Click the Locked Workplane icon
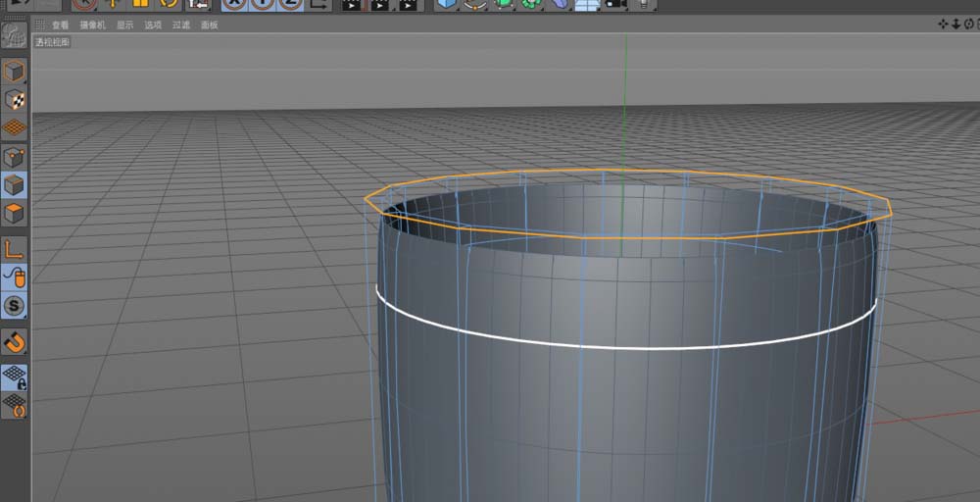Screen dimensions: 980x502 point(14,376)
